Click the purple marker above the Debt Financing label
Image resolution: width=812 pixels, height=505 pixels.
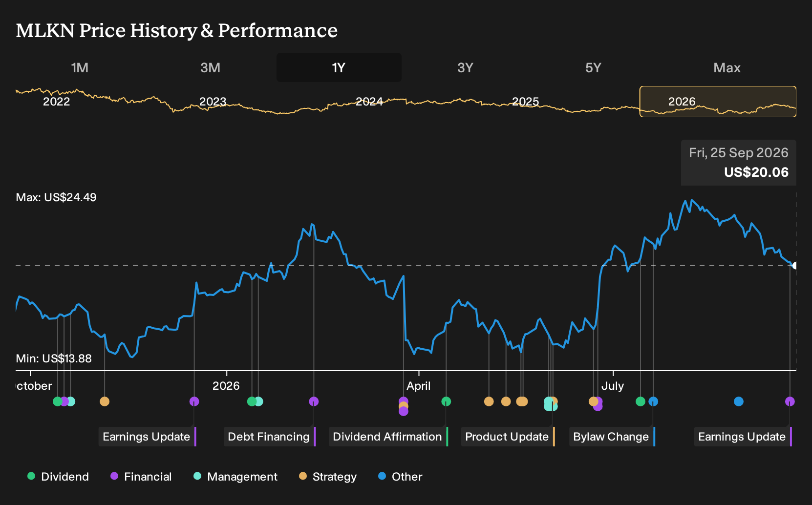pyautogui.click(x=314, y=401)
